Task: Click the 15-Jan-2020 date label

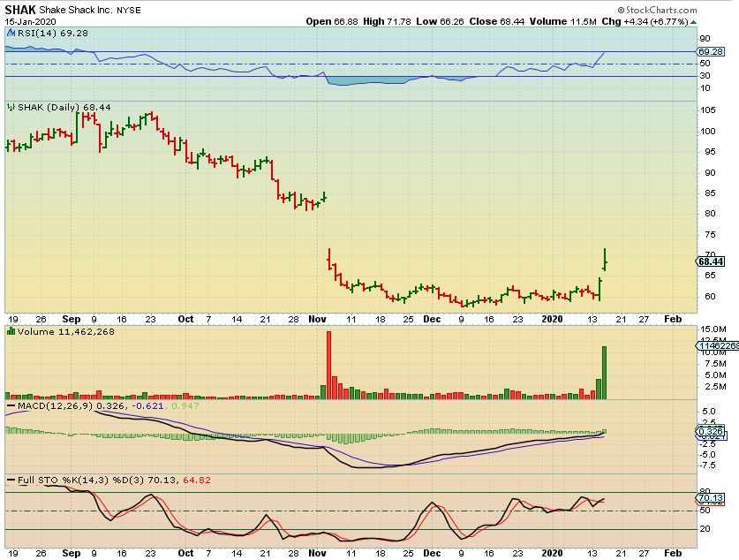Action: pos(29,21)
